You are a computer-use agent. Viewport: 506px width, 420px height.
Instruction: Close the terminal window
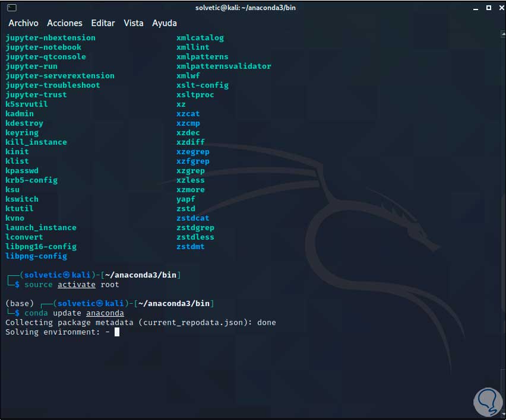[501, 8]
